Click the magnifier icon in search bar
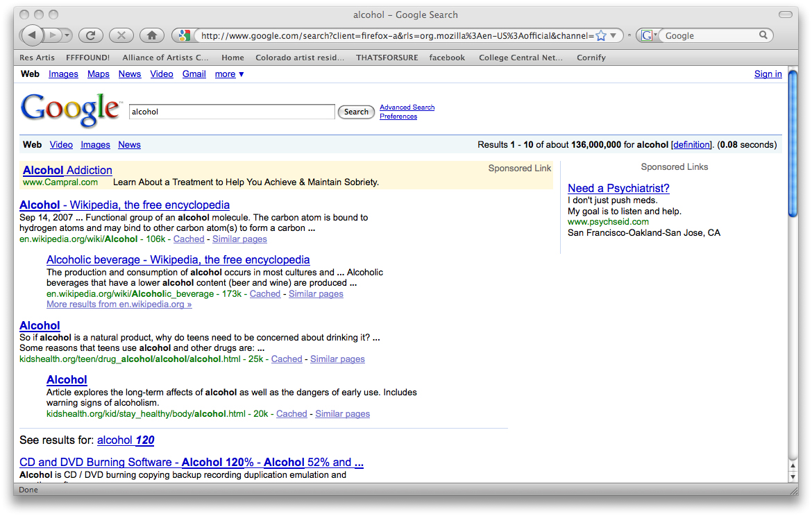812x516 pixels. click(x=763, y=35)
